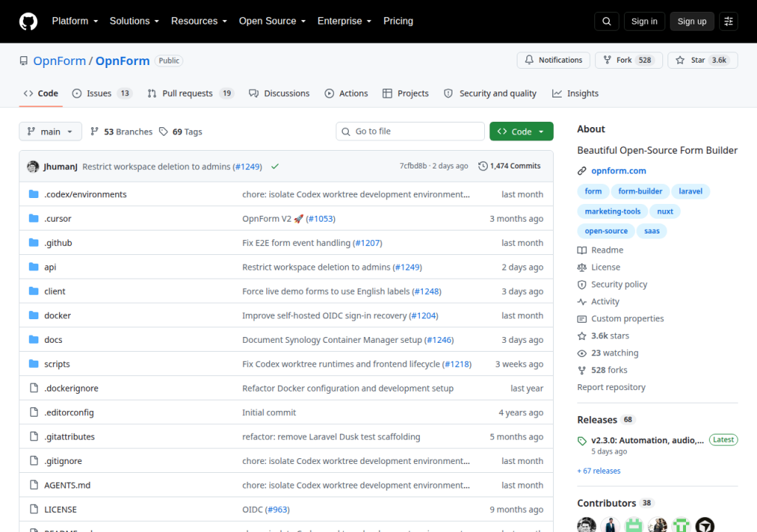
Task: View the 528 forks list
Action: 602,369
